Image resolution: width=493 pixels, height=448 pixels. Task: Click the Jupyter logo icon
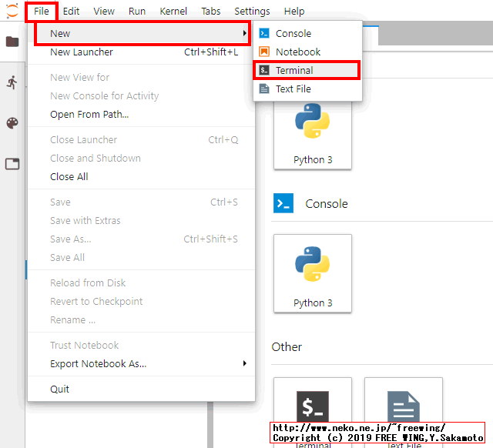click(11, 11)
